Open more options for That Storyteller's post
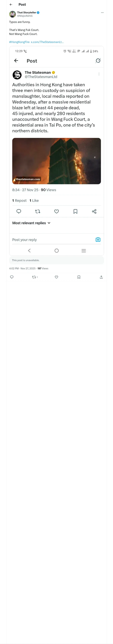Screen dimensions: 113x644 click(102, 13)
